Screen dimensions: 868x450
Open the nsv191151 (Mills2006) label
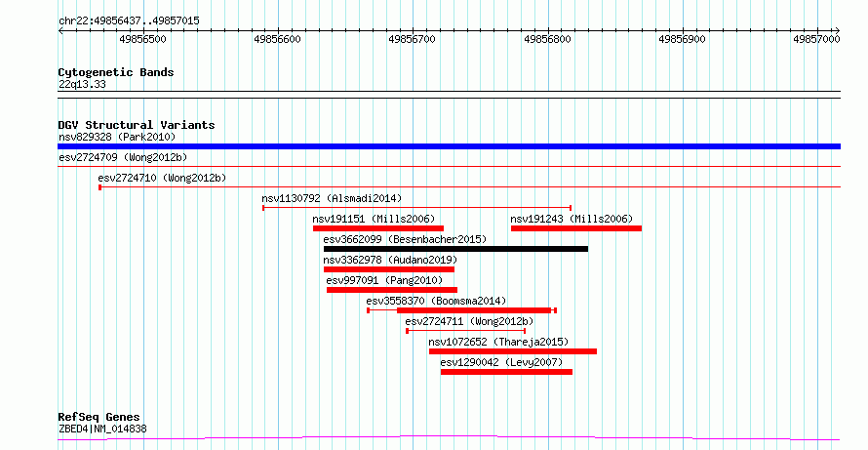click(x=374, y=219)
